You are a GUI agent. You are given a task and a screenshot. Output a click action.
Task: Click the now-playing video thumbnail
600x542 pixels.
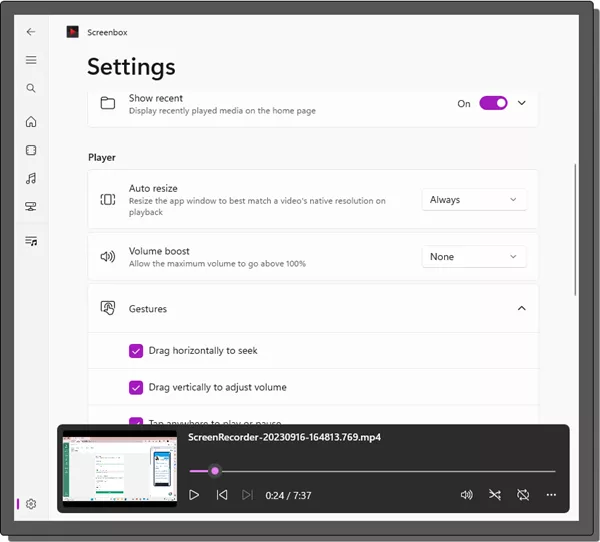click(x=120, y=469)
